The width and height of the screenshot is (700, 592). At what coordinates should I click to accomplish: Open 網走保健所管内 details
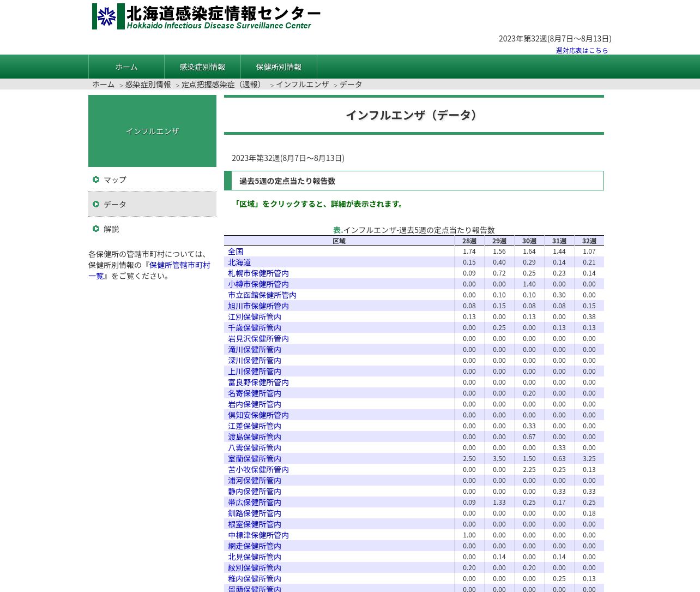pos(255,546)
